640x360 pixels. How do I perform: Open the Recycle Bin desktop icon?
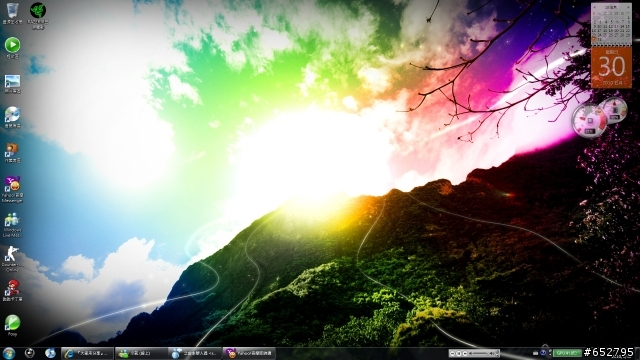[x=12, y=13]
